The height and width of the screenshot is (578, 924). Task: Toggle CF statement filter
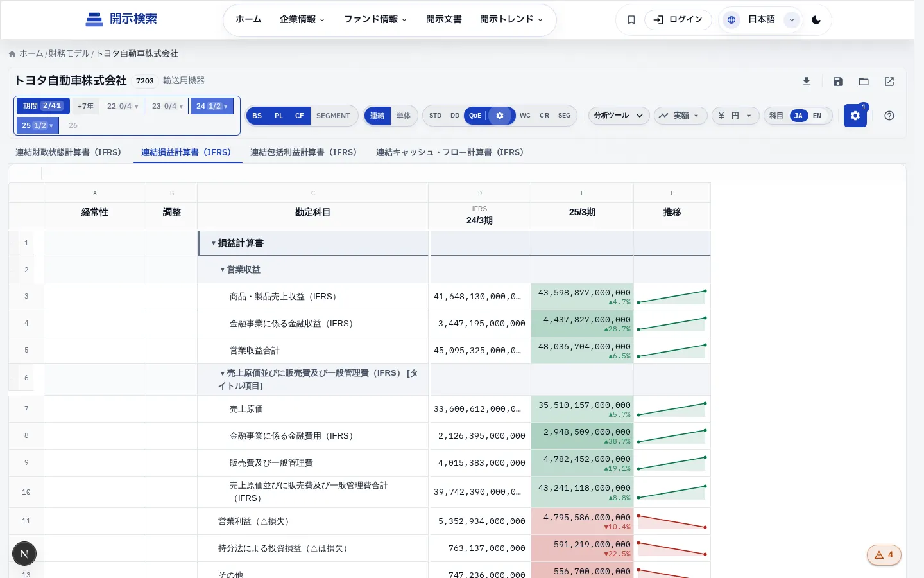pyautogui.click(x=300, y=116)
